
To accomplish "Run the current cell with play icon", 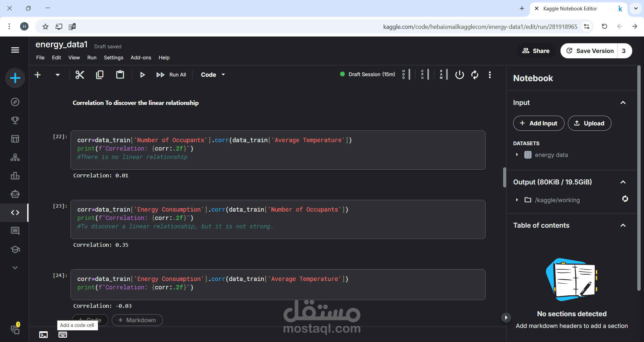I will (x=142, y=75).
